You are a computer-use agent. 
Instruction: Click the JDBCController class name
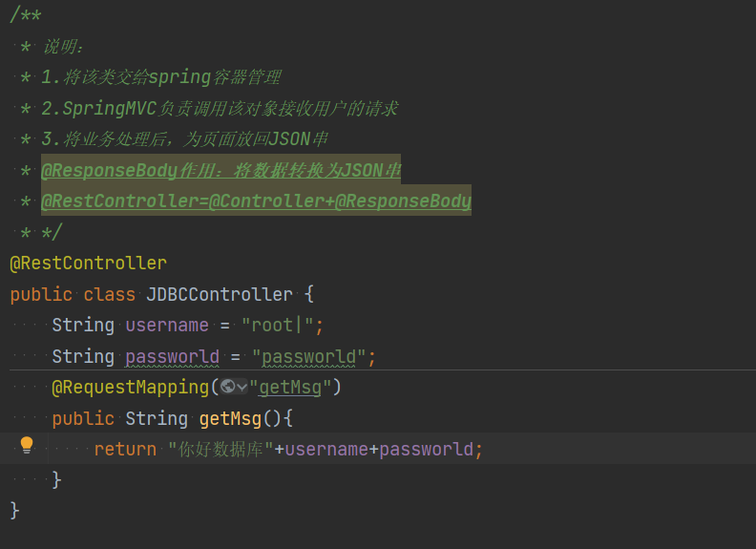(x=220, y=294)
